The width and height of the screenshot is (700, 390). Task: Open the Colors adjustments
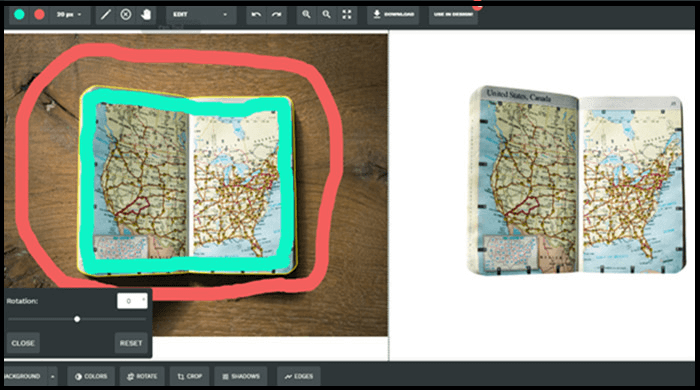(x=91, y=377)
